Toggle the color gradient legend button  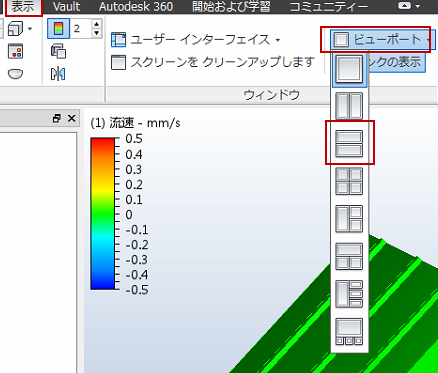pyautogui.click(x=58, y=29)
